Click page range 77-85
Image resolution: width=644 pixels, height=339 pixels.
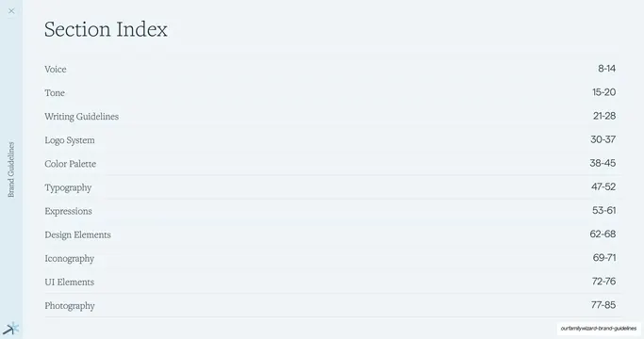(x=603, y=305)
